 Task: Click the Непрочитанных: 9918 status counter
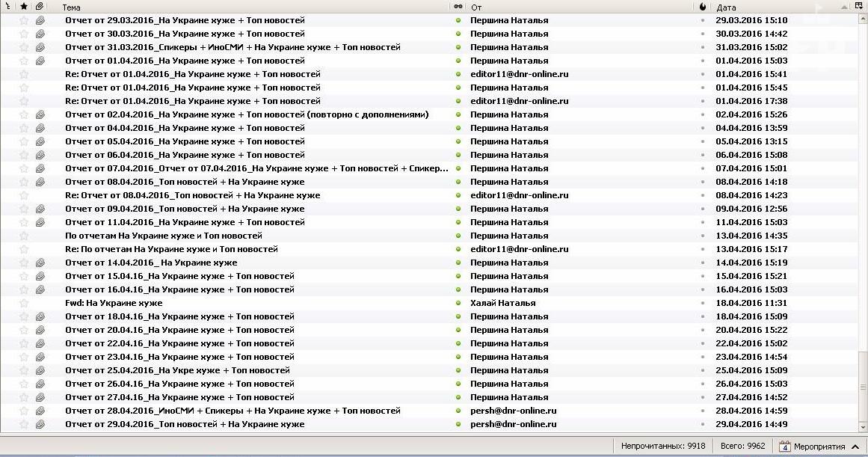point(662,447)
